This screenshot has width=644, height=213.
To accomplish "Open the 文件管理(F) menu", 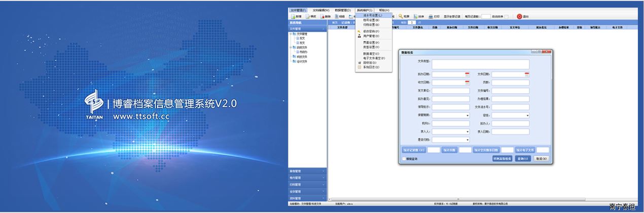I will [298, 10].
